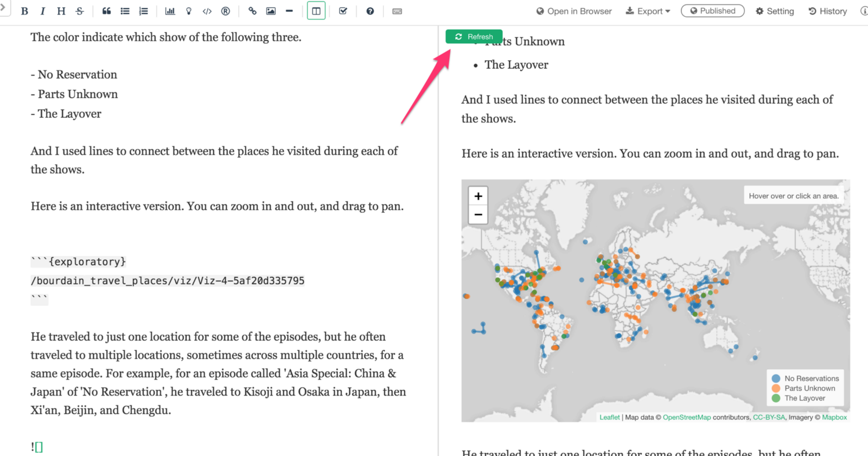
Task: Click the blue No Reservations legend swatch
Action: coord(776,378)
